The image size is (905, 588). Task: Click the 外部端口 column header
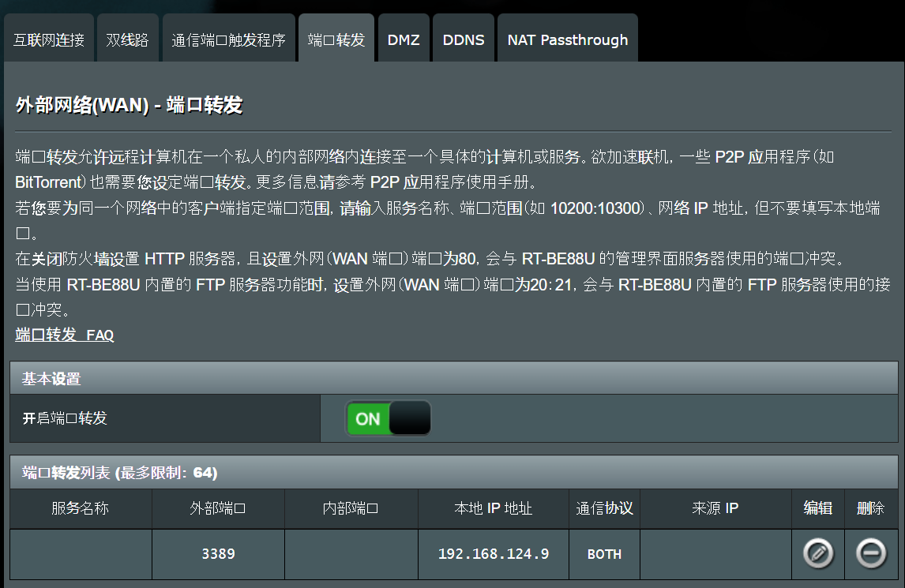tap(218, 508)
